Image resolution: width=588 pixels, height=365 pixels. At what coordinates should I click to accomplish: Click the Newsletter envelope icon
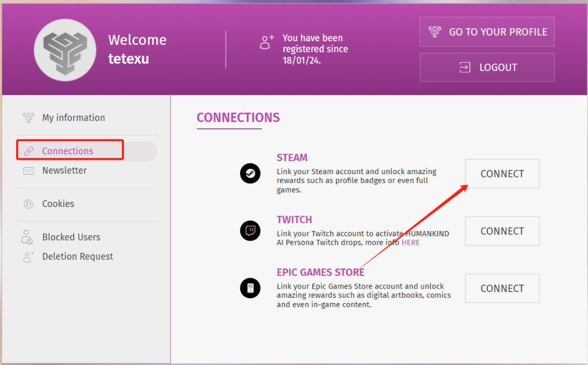point(29,171)
